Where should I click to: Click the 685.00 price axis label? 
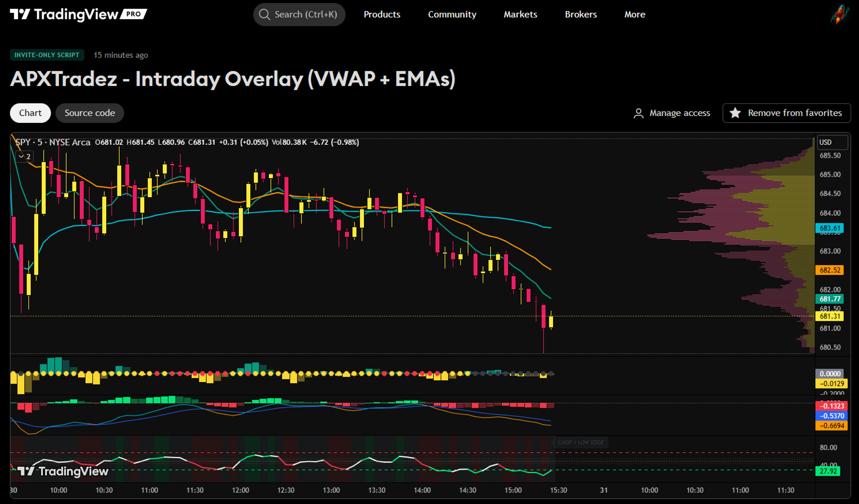click(830, 175)
